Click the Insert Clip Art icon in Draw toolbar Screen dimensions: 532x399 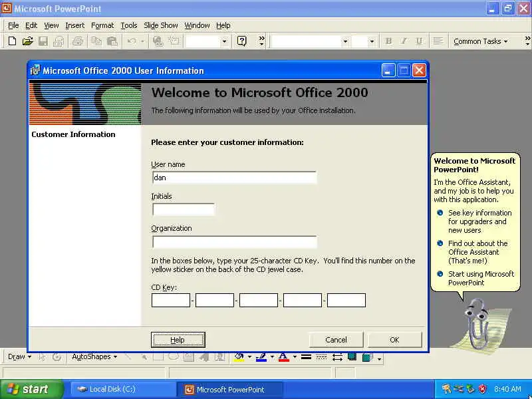tap(220, 357)
